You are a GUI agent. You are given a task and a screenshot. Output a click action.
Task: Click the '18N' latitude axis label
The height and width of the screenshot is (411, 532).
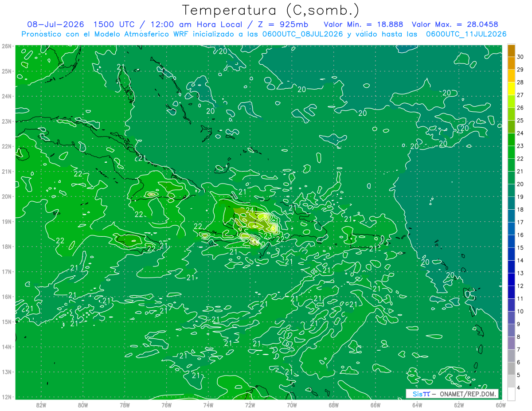7,247
